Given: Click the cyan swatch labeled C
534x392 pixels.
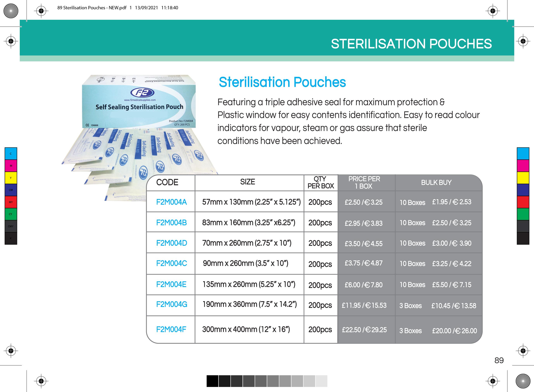Looking at the screenshot, I should coord(11,153).
